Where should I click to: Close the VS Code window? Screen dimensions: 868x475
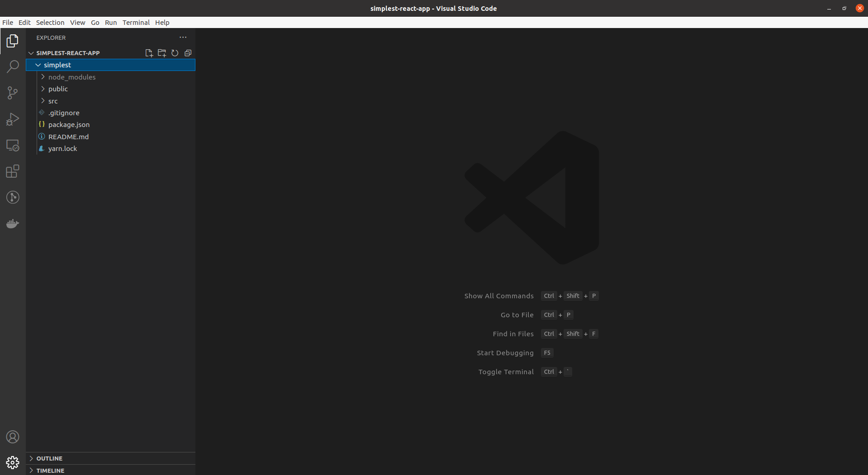click(859, 8)
